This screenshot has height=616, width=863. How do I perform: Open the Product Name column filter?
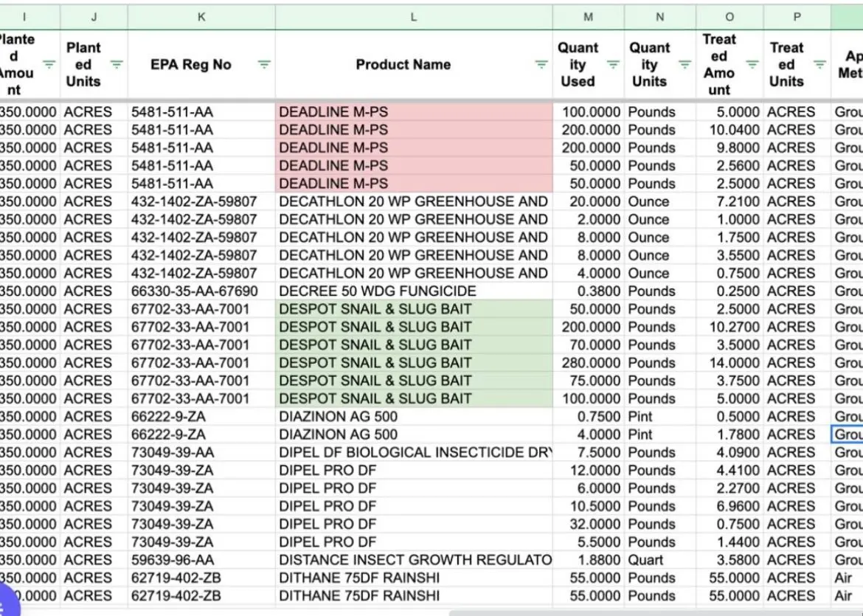tap(541, 64)
